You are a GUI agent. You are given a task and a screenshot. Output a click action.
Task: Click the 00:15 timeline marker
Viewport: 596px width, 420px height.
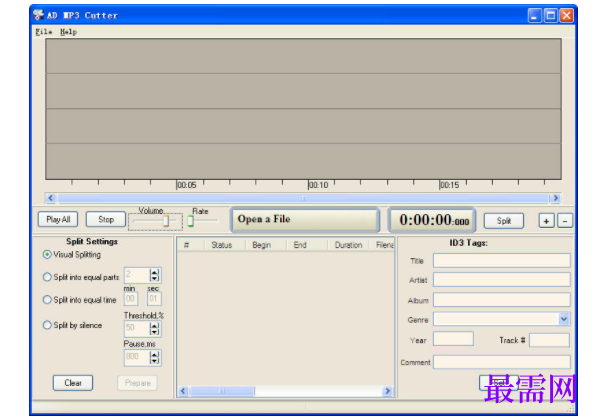(x=449, y=185)
